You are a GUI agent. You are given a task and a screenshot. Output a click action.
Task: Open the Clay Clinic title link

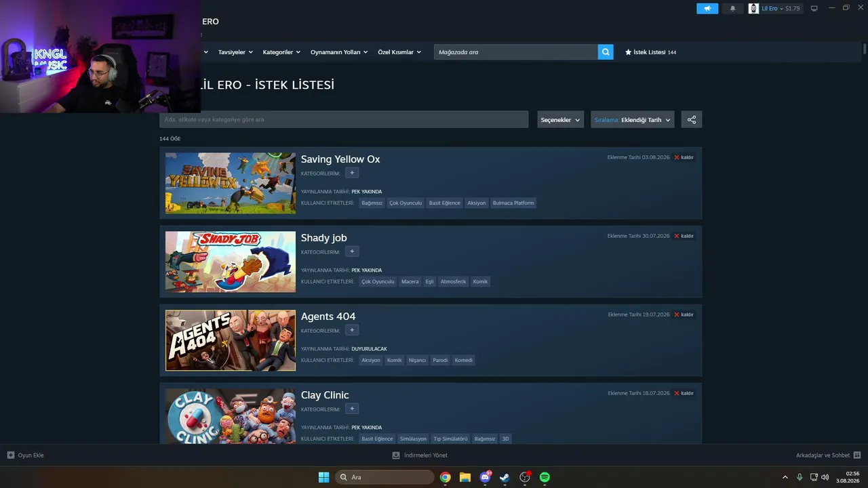click(x=325, y=395)
